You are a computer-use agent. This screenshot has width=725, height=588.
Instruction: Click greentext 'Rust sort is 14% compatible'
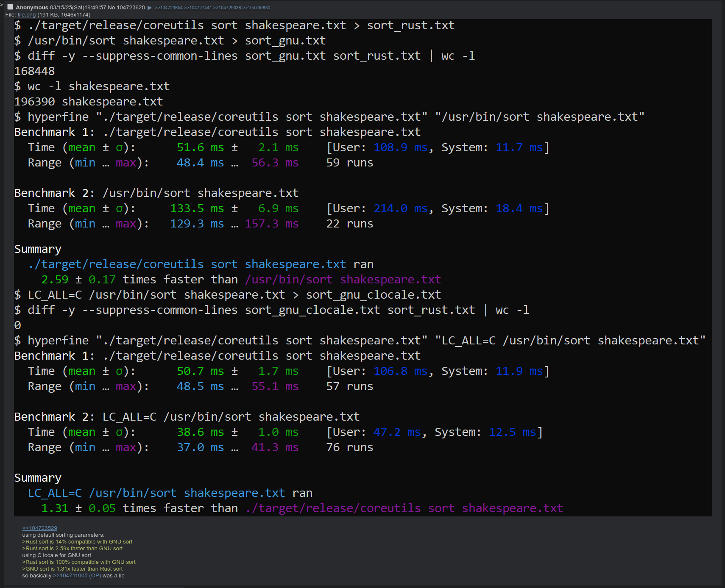pyautogui.click(x=77, y=541)
